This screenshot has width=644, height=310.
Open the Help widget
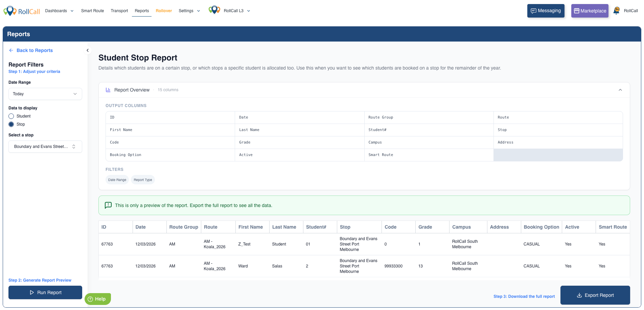(x=97, y=299)
